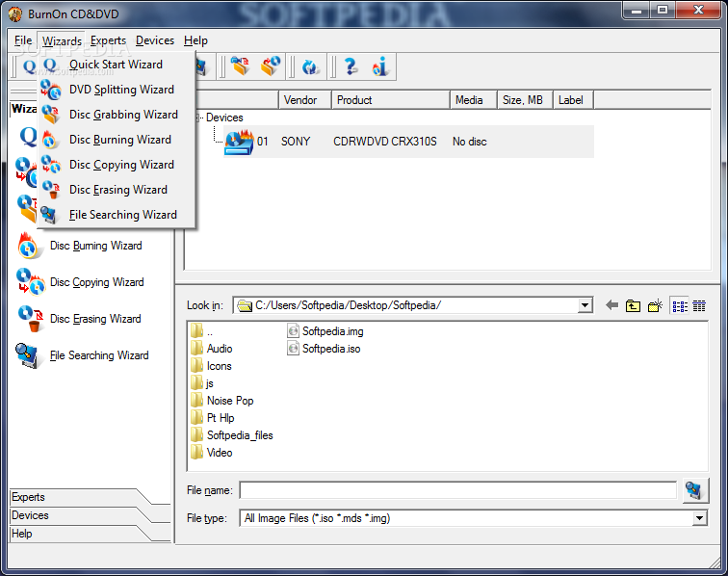Select the Noise Pop folder
This screenshot has height=576, width=728.
(x=221, y=401)
